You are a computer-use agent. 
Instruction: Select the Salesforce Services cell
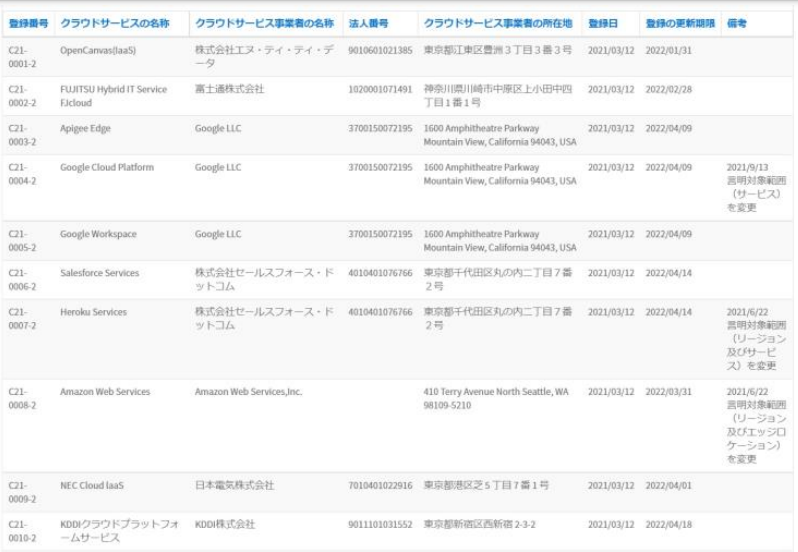pyautogui.click(x=99, y=273)
